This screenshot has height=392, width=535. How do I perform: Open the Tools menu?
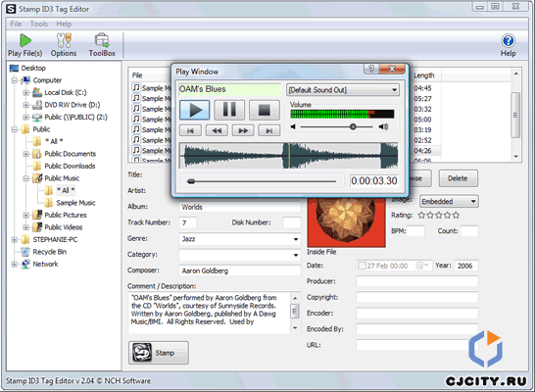(38, 24)
